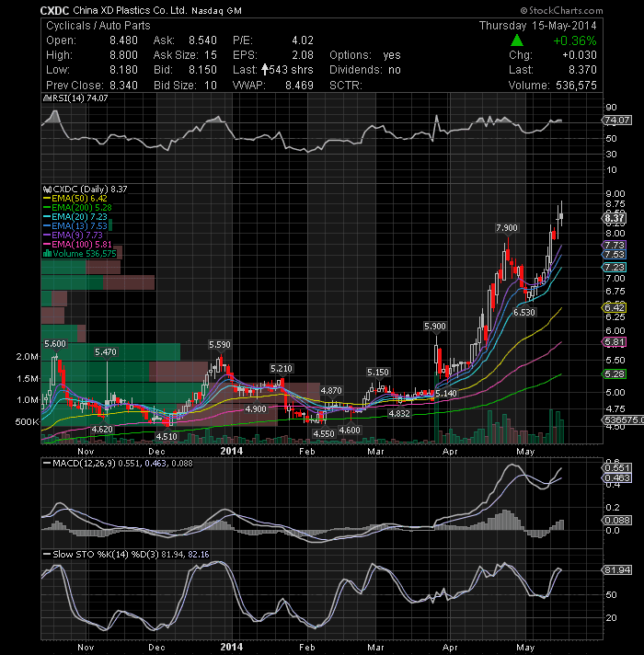Click the +0.36% percent change value
Image resolution: width=644 pixels, height=655 pixels.
[575, 40]
